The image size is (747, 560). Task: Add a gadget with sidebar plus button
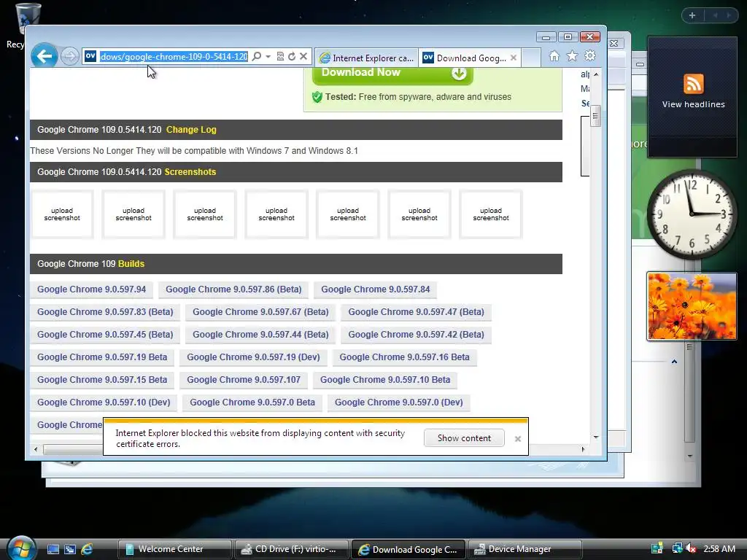tap(692, 15)
